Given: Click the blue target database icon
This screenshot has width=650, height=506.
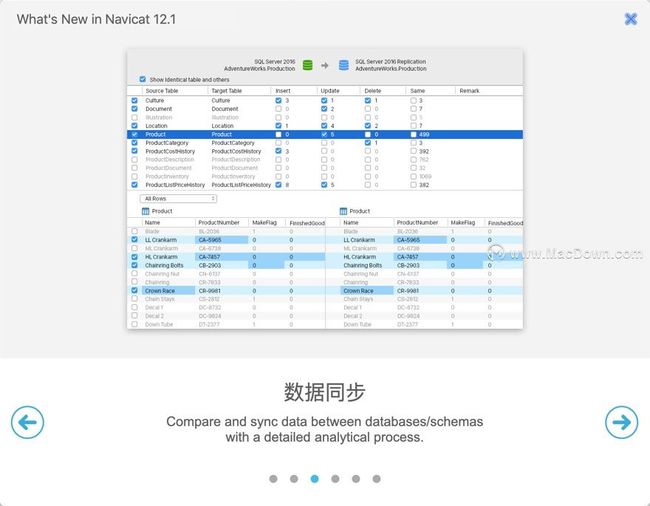Looking at the screenshot, I should [x=344, y=65].
